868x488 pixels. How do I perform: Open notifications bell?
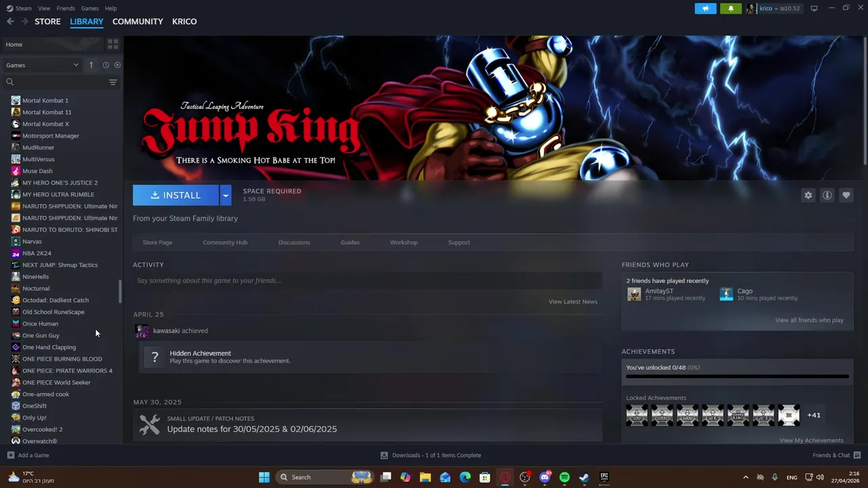730,8
